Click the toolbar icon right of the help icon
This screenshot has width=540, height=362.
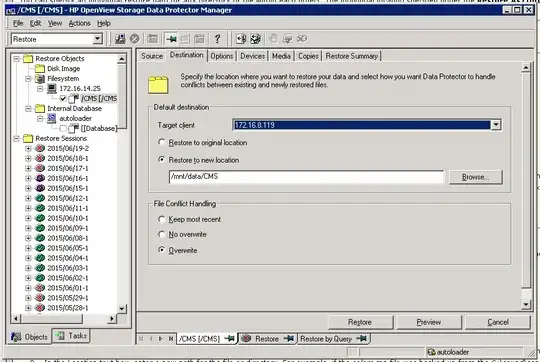point(241,39)
